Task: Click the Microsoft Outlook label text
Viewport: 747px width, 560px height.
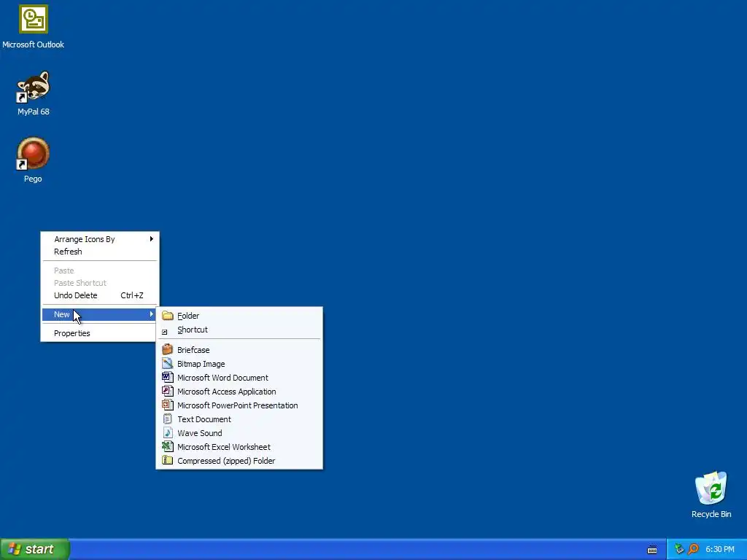Action: click(x=34, y=44)
